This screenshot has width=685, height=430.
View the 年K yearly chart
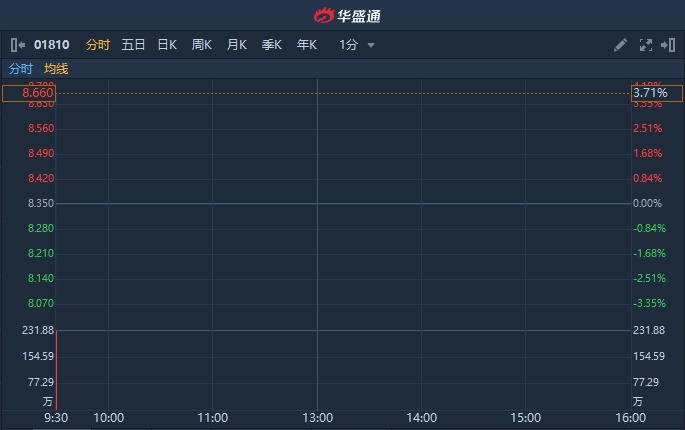click(307, 45)
